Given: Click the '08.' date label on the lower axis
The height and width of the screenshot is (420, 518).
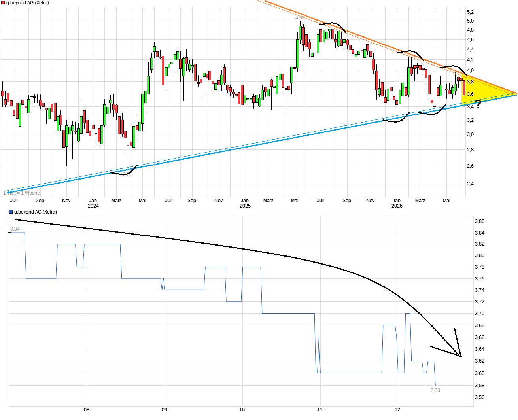Looking at the screenshot, I should 87,410.
